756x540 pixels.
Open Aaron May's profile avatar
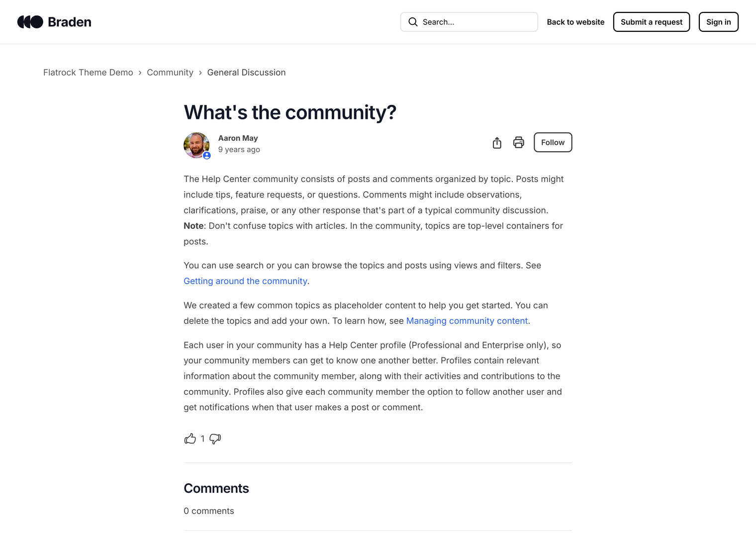(x=196, y=145)
